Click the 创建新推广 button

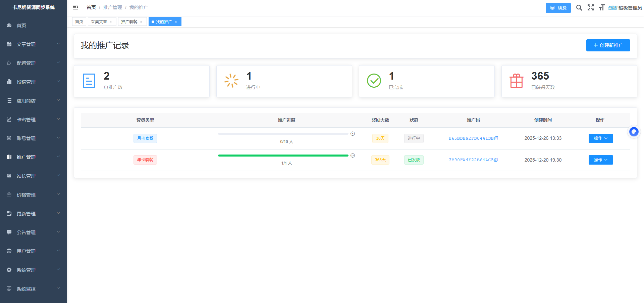pos(608,45)
